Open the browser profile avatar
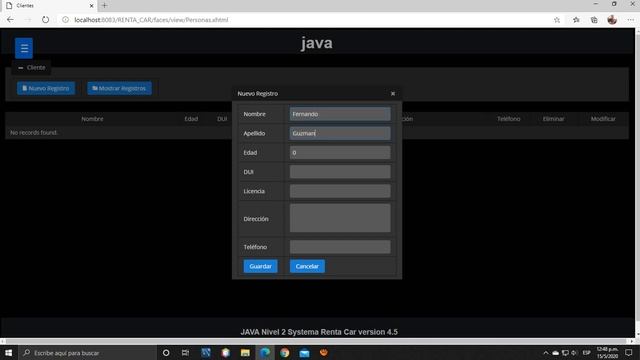Viewport: 640px width, 360px height. pos(612,20)
